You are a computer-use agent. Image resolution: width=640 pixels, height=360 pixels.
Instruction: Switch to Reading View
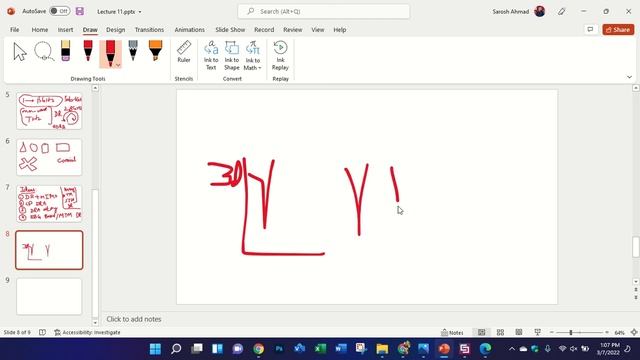pos(519,332)
